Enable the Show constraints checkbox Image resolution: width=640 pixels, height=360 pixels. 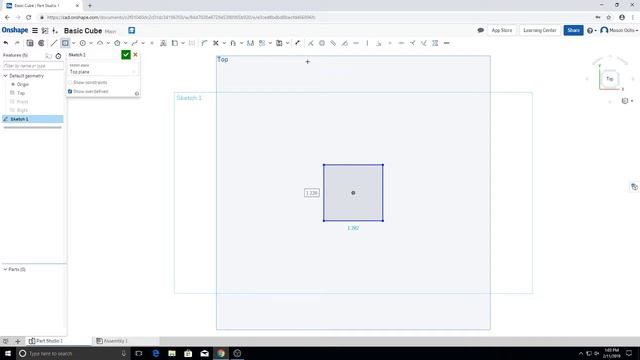(x=70, y=82)
